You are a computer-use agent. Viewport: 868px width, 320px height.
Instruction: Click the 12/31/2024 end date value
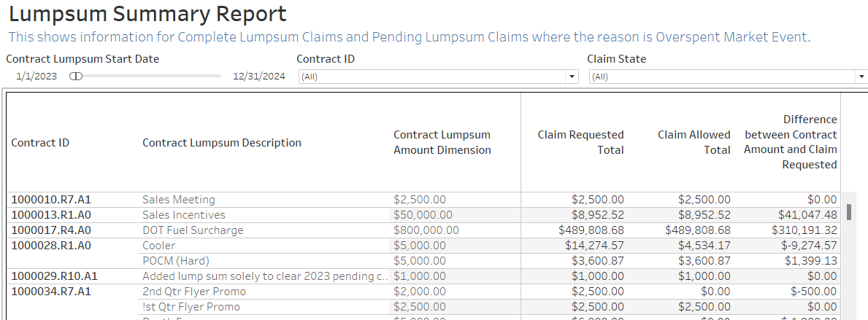[258, 76]
